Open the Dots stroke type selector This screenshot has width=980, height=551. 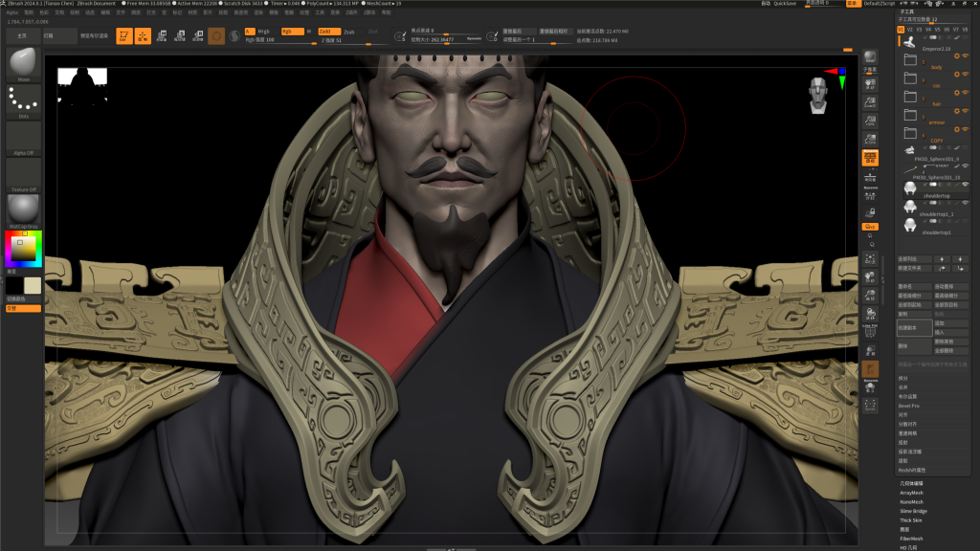click(x=23, y=101)
